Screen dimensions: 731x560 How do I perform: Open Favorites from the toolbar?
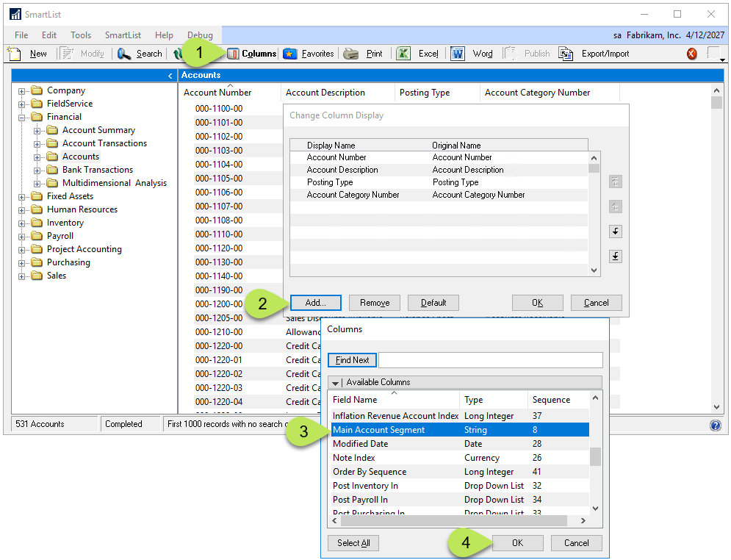[x=308, y=53]
